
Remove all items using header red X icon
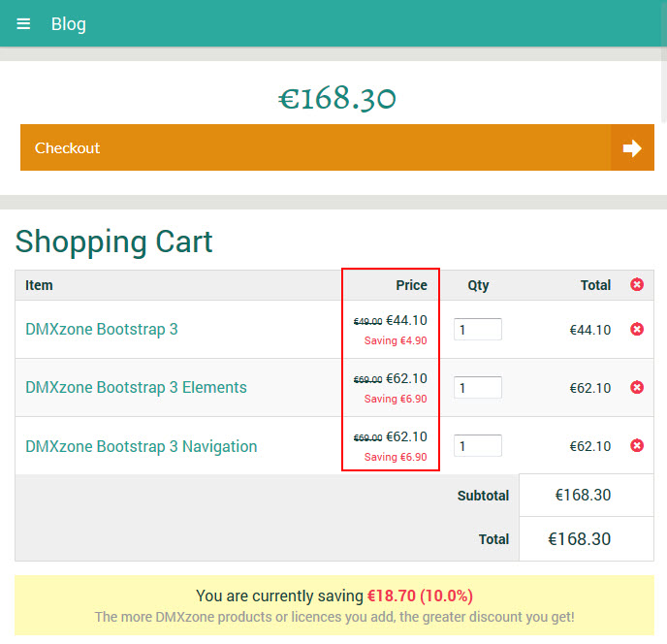click(637, 284)
